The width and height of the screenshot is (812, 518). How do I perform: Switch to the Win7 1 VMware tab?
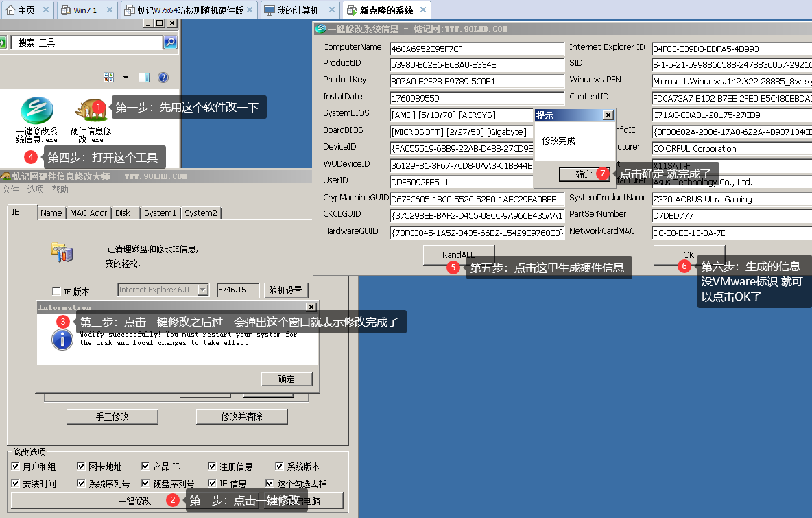coord(86,10)
